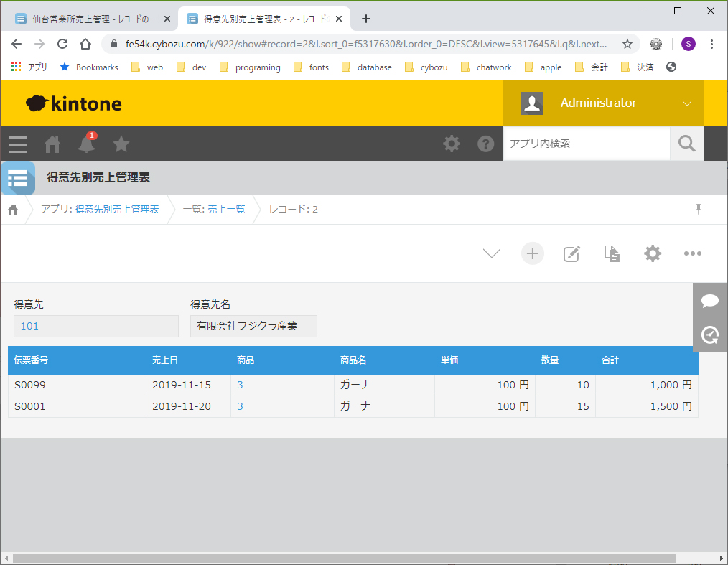Open the 会計 bookmarks folder
This screenshot has height=565, width=728.
coord(592,67)
